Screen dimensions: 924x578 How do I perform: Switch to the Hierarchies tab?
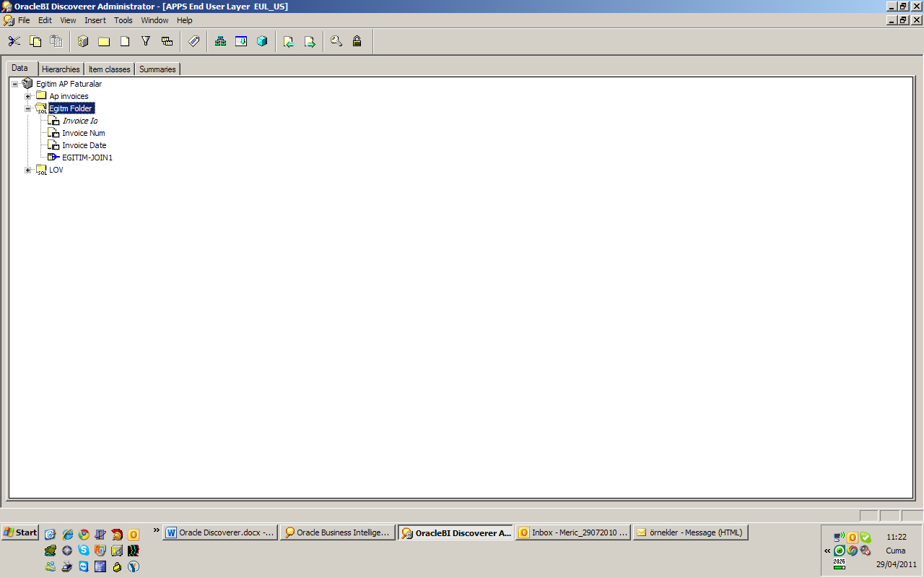tap(61, 69)
